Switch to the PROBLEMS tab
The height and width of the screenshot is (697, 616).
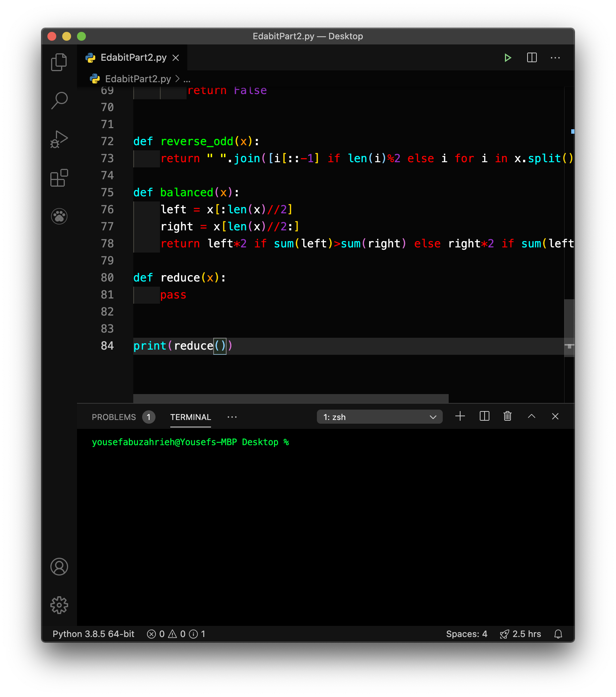(x=114, y=417)
